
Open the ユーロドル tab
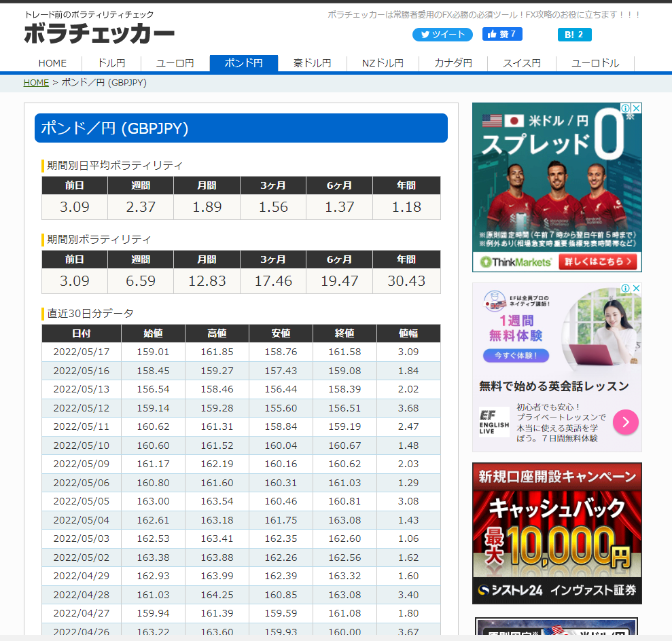coord(595,63)
